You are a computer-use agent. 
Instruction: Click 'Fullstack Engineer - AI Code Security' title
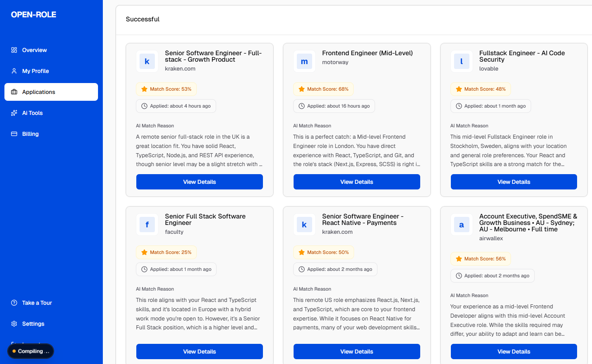[x=522, y=56]
